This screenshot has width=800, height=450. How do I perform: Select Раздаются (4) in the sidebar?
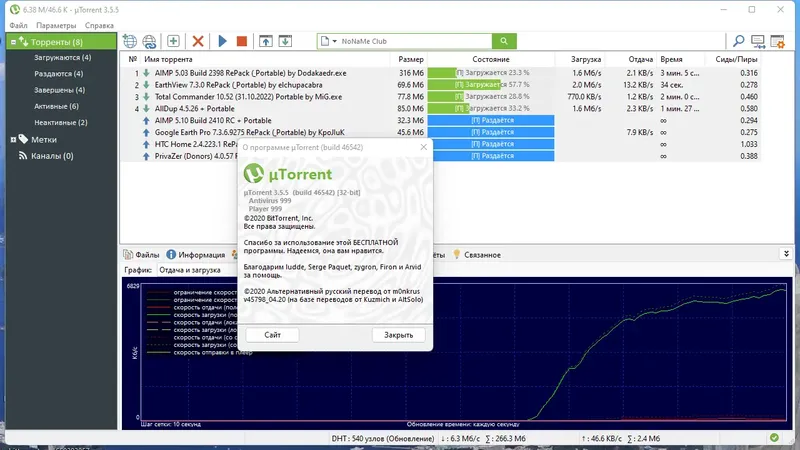pos(58,73)
